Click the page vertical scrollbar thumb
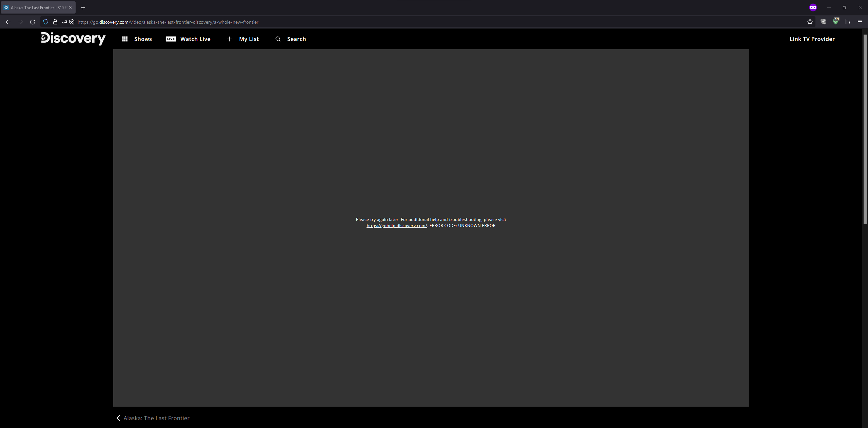This screenshot has width=868, height=428. 865,129
